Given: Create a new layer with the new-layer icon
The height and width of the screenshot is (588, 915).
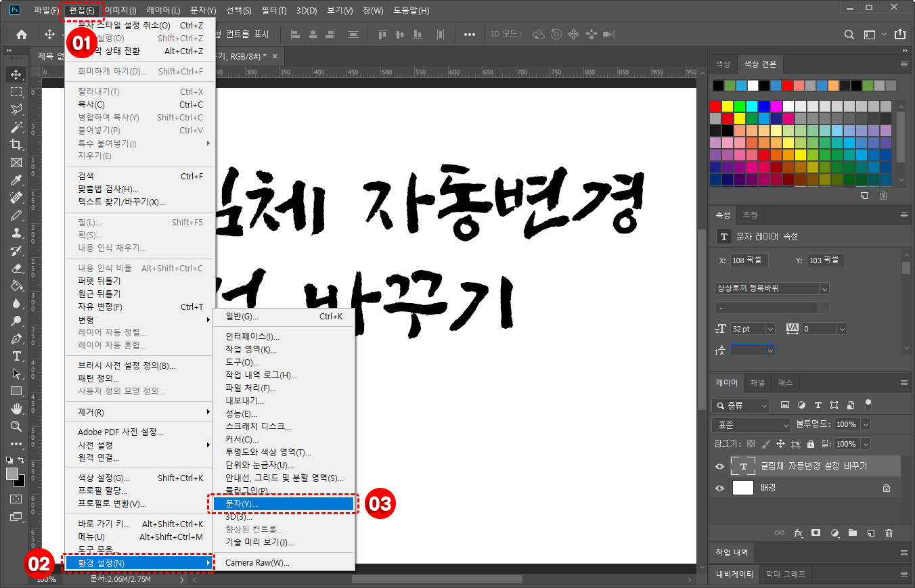Looking at the screenshot, I should point(870,533).
